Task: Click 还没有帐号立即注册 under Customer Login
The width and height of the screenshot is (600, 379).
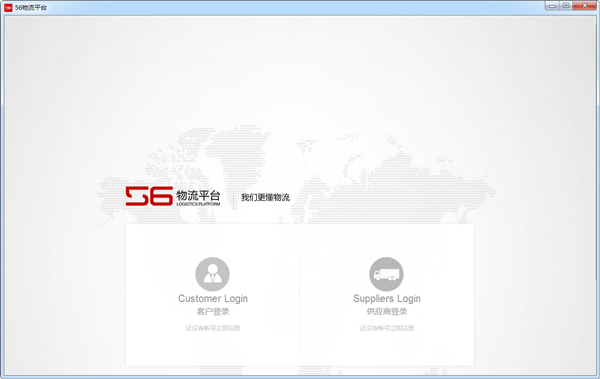Action: (213, 328)
